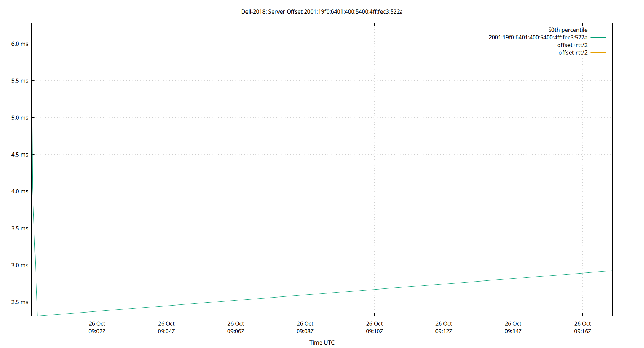Click the offset-rtt/2 legend label
The height and width of the screenshot is (348, 644).
tap(572, 52)
